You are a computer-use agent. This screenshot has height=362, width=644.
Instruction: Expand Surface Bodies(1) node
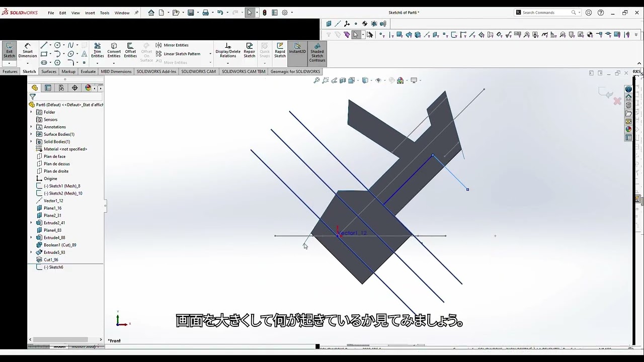click(x=31, y=134)
